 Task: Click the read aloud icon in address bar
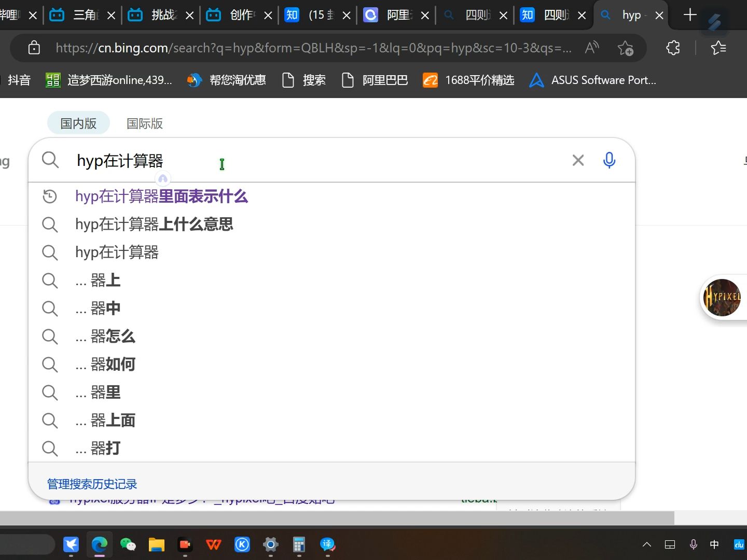click(592, 48)
